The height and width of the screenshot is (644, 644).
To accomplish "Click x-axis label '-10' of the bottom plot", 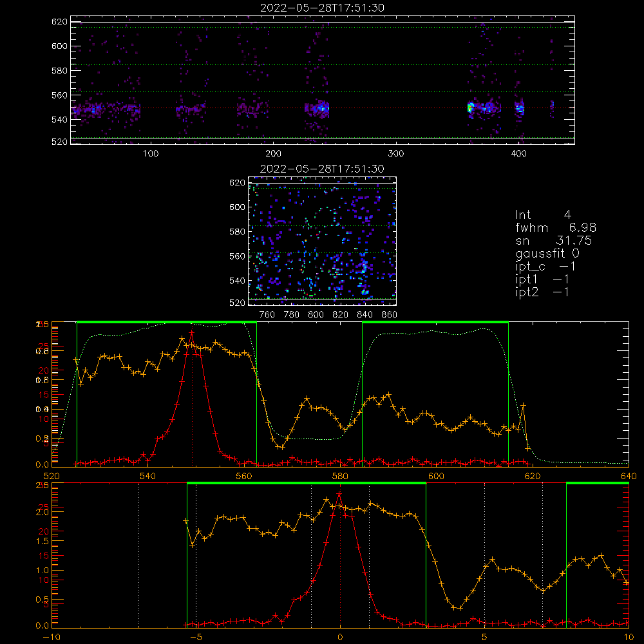I will [x=52, y=638].
